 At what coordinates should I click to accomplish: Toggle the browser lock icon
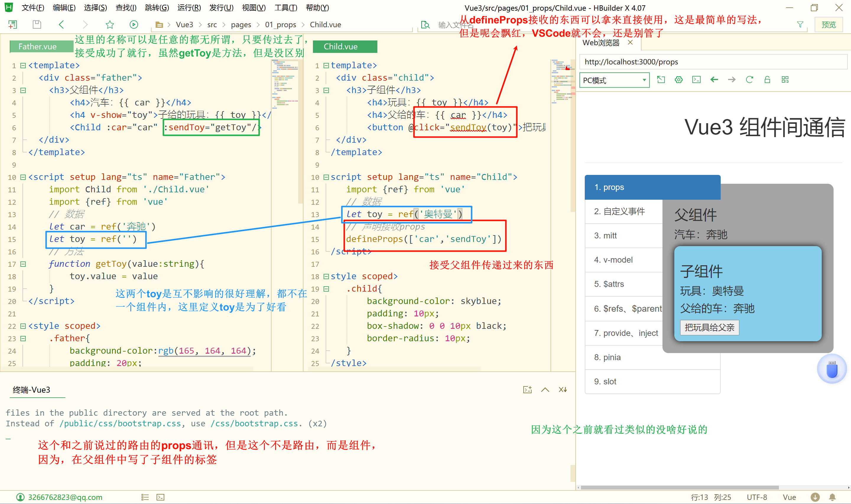pyautogui.click(x=767, y=80)
